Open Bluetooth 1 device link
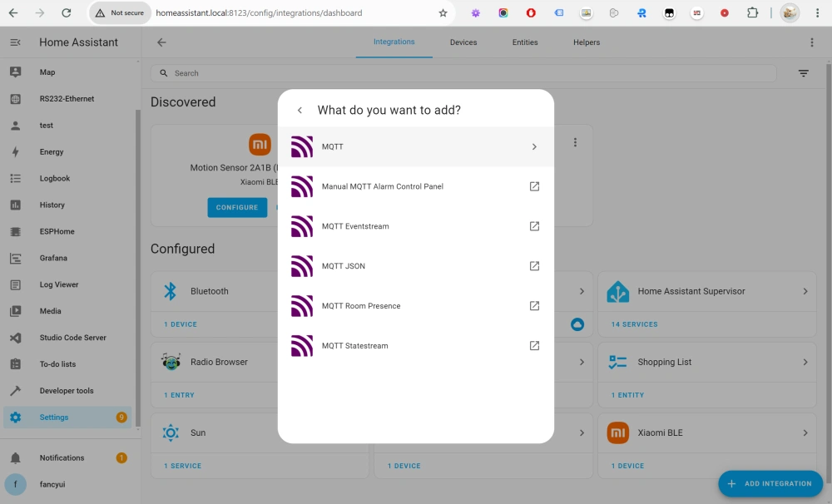 [x=181, y=324]
